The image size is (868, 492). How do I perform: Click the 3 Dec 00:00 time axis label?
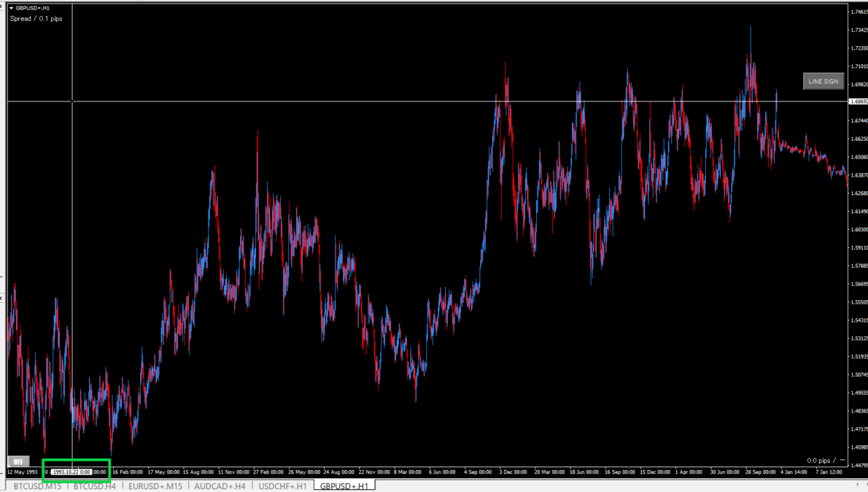click(x=514, y=472)
